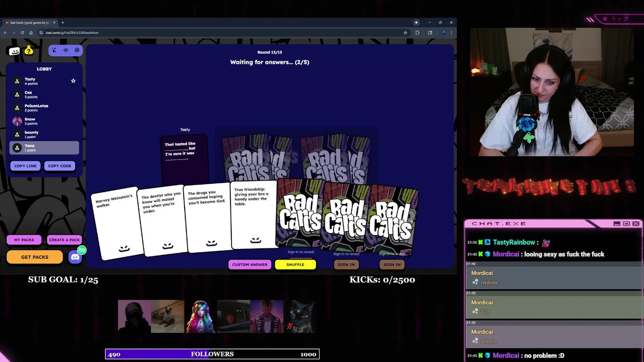Open the tab search icon in toolbar
The image size is (644, 362).
(x=430, y=33)
